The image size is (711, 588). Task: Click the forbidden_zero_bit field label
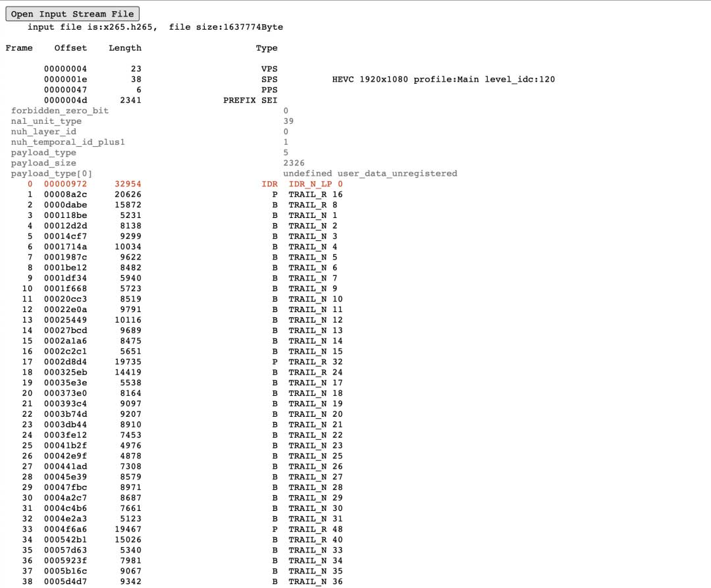pos(59,111)
